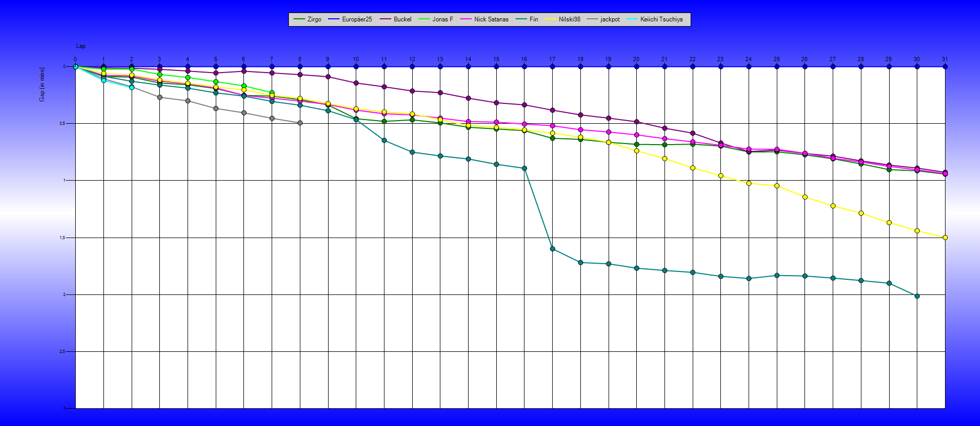Select the Zirgo legend entry
The height and width of the screenshot is (426, 980).
tap(308, 19)
